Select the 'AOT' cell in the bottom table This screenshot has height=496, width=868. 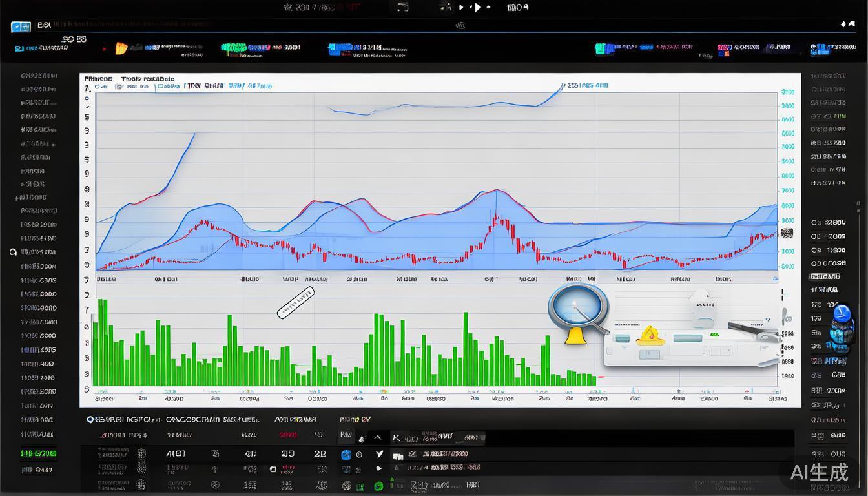[x=176, y=454]
